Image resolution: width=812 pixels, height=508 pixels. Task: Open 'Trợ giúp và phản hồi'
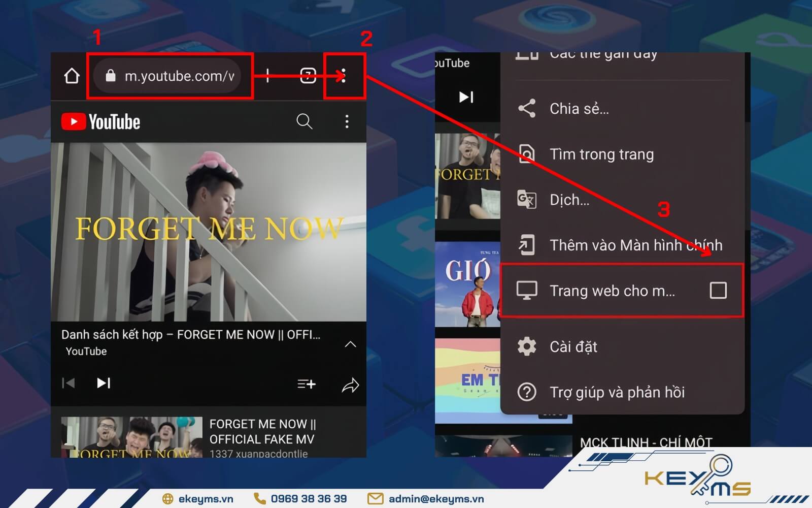[x=622, y=392]
